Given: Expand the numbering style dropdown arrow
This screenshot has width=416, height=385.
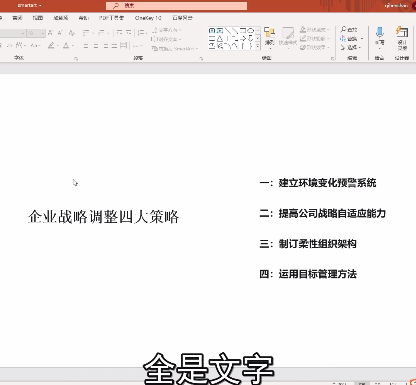Looking at the screenshot, I should click(107, 33).
